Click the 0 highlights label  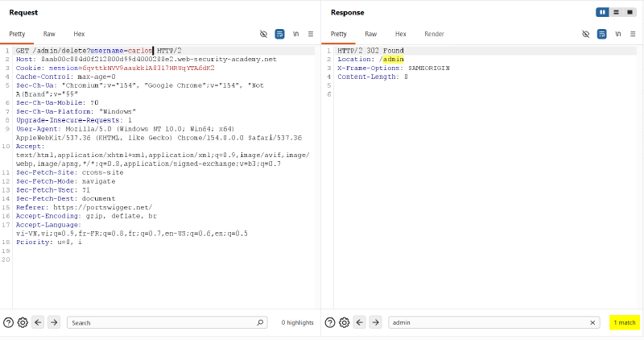tap(297, 323)
